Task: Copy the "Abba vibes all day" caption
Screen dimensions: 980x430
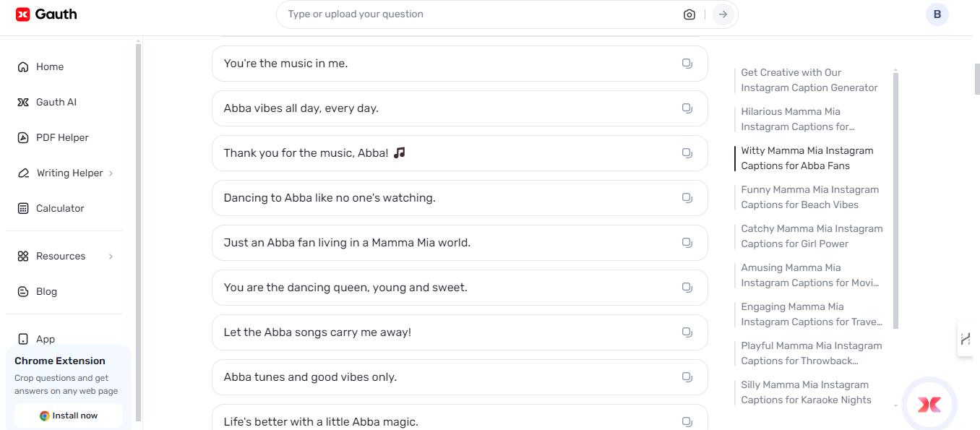Action: click(687, 108)
